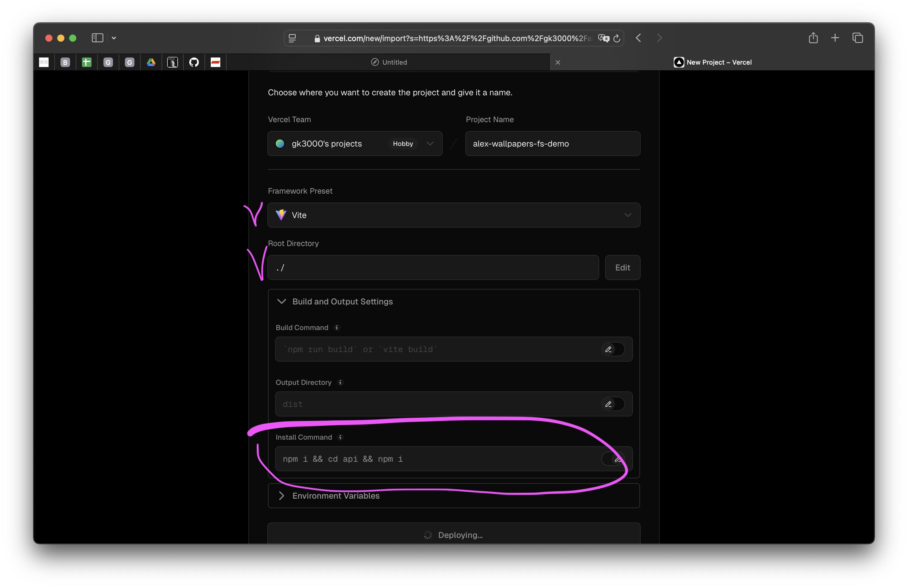908x588 pixels.
Task: Click Output Directory info icon
Action: [340, 382]
